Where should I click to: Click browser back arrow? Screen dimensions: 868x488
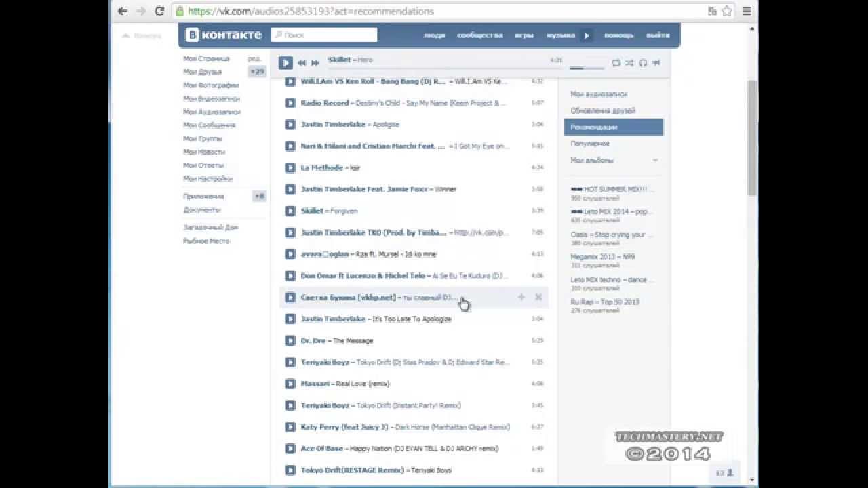[123, 12]
